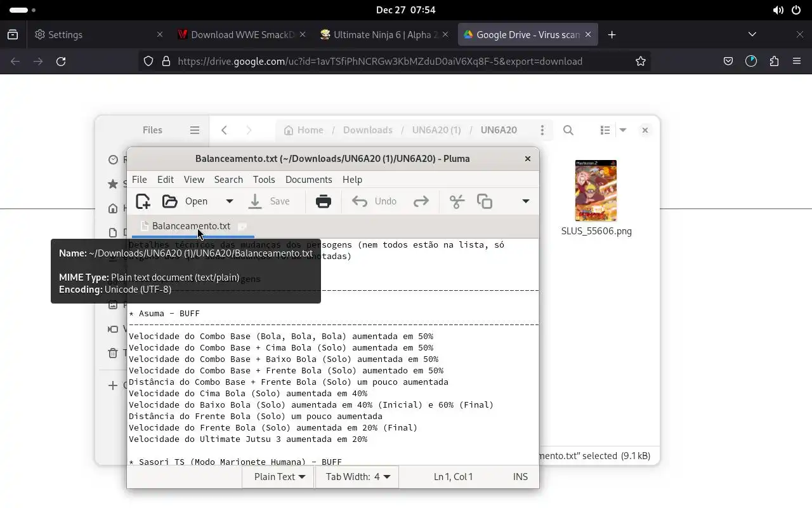The width and height of the screenshot is (812, 508).
Task: Go back in Files window
Action: click(x=224, y=130)
